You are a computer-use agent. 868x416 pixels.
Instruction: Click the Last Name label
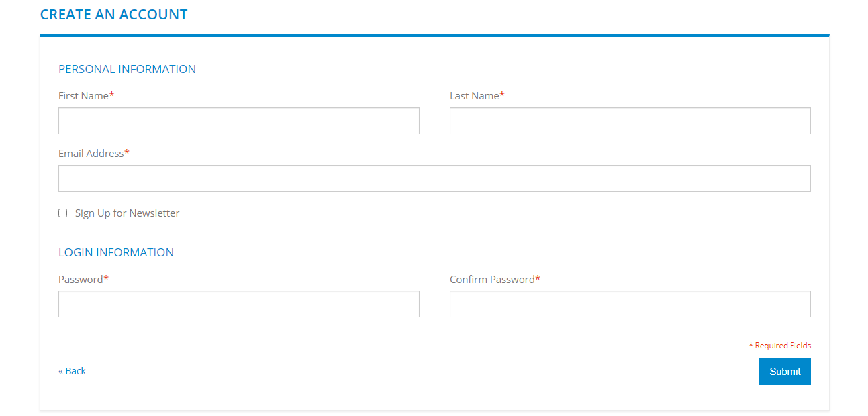[474, 96]
